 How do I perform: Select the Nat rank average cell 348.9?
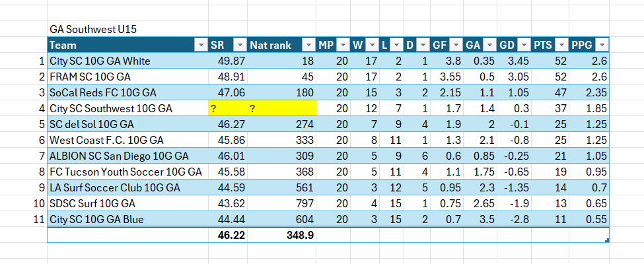tap(282, 235)
